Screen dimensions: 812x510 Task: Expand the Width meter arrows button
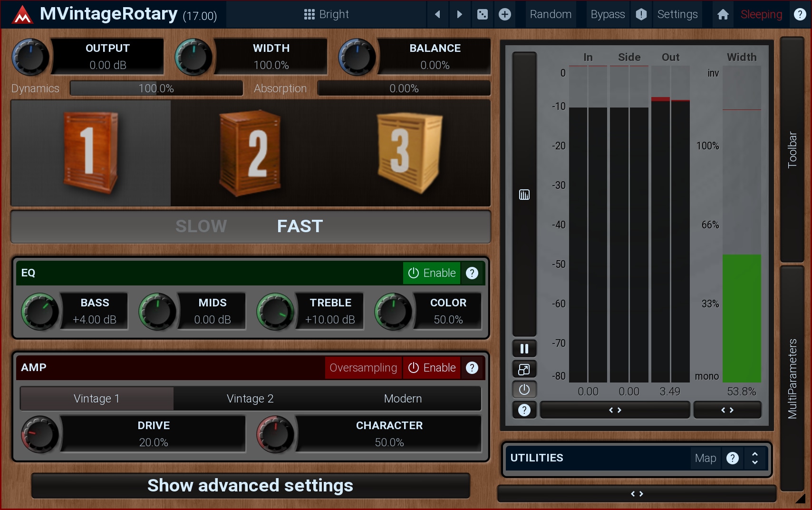coord(727,410)
